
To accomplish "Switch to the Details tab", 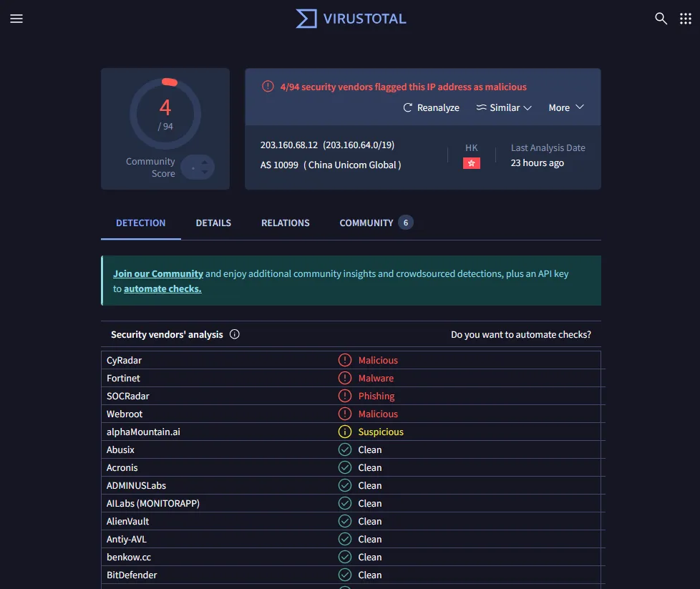I will click(213, 223).
